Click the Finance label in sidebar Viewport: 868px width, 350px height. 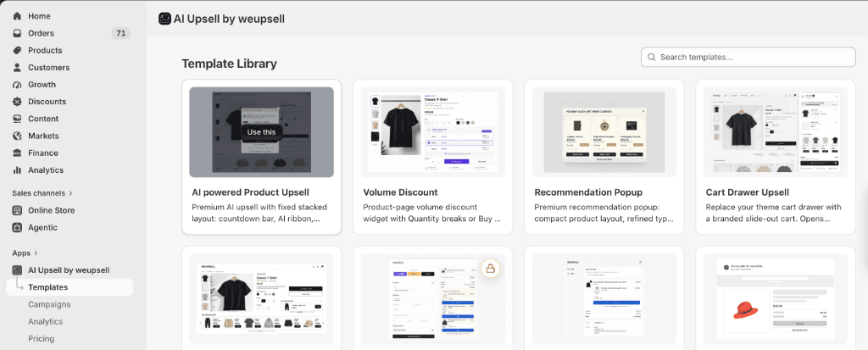(x=43, y=153)
